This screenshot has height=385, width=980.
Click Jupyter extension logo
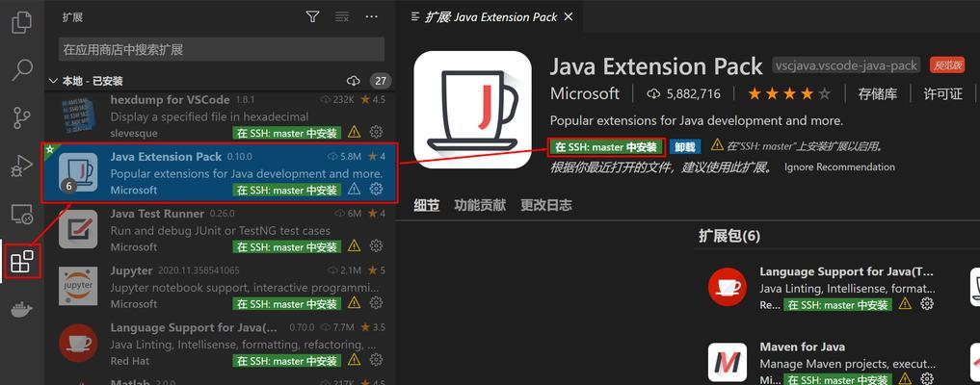(x=78, y=286)
